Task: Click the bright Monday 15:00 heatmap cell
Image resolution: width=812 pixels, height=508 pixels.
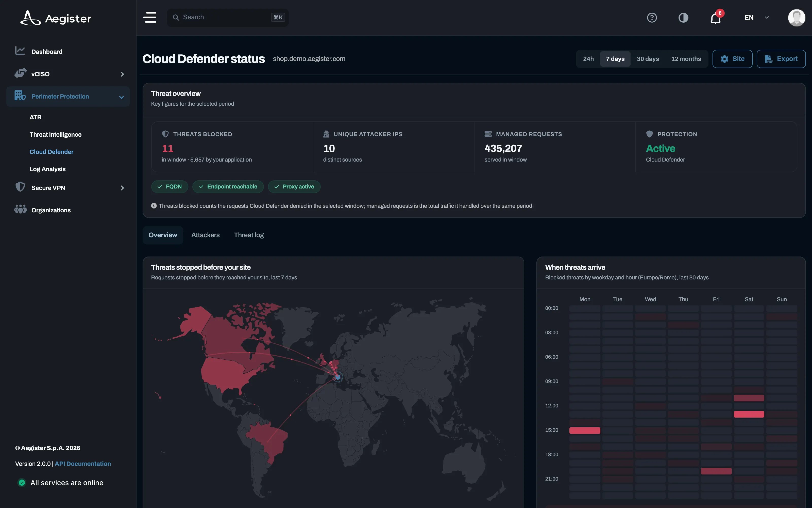Action: click(x=584, y=430)
